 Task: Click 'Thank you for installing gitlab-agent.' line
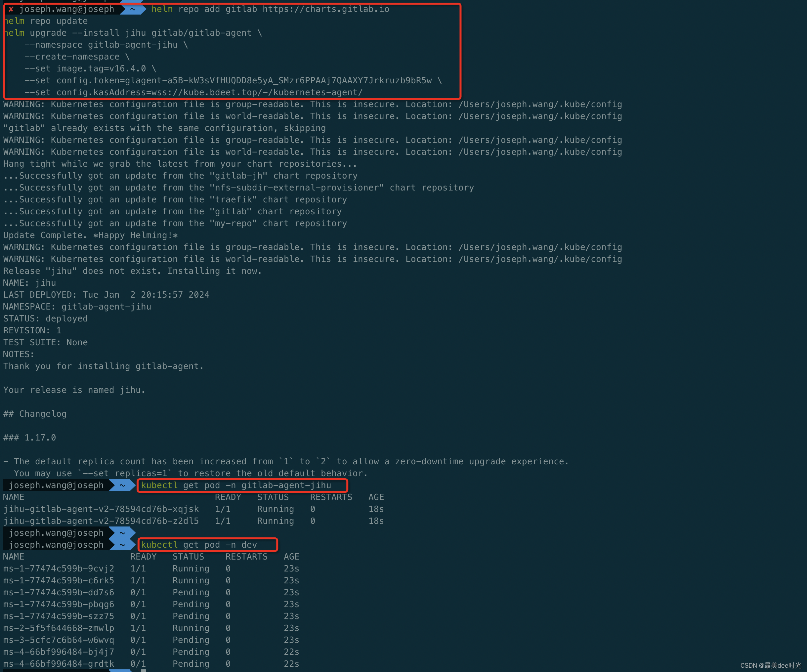[104, 366]
